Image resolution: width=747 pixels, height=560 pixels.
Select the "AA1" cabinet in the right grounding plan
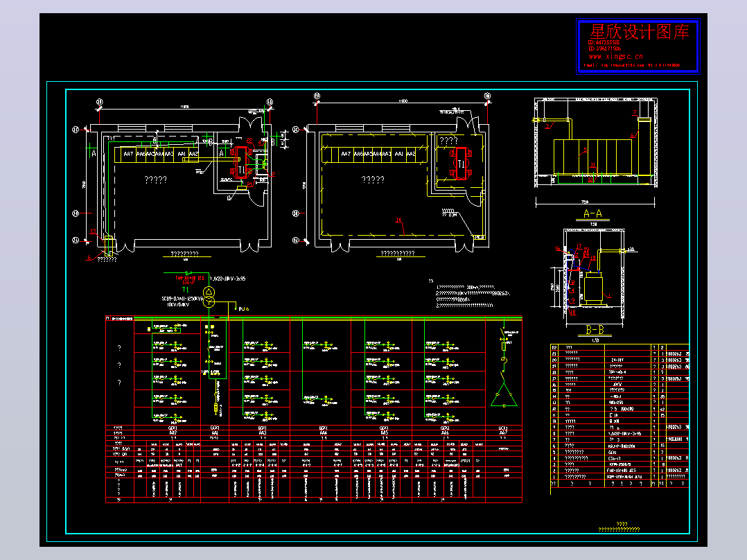click(x=399, y=154)
